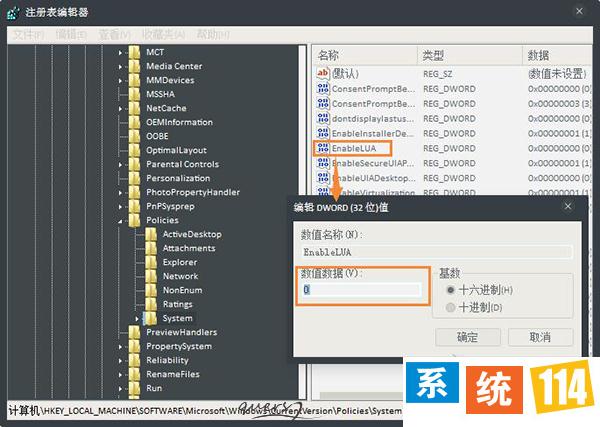The height and width of the screenshot is (427, 600).
Task: Click the 确定 button in DWORD dialog
Action: (468, 337)
